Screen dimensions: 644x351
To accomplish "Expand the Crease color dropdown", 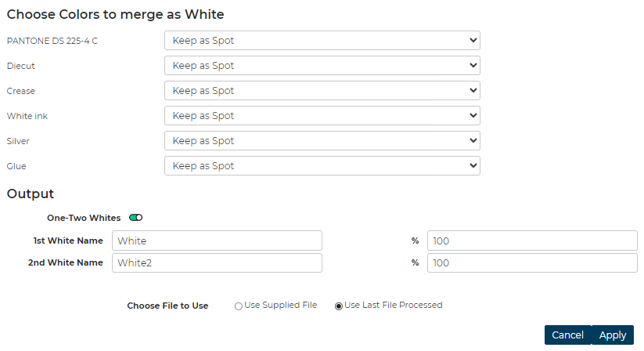I will click(x=322, y=91).
